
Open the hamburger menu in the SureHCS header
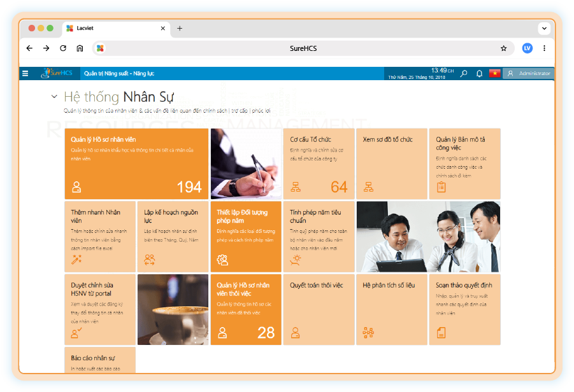25,74
